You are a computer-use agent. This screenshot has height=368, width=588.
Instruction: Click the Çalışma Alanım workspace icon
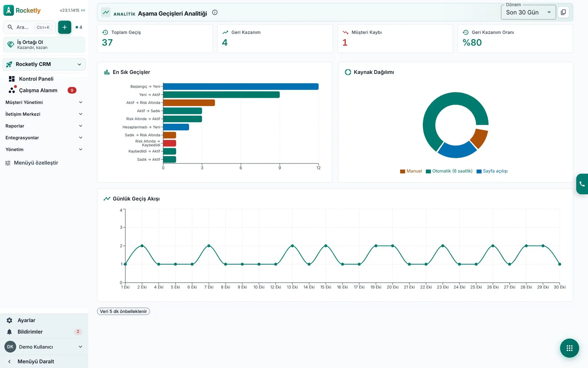[x=12, y=90]
